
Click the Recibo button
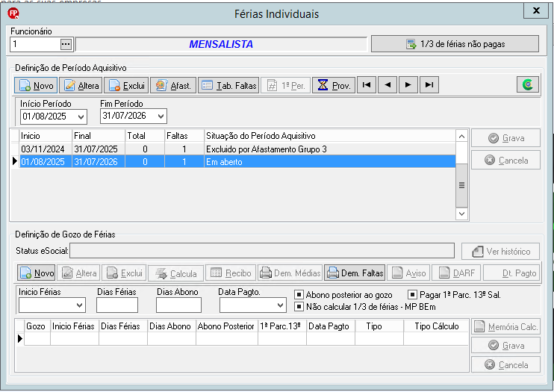(x=231, y=273)
